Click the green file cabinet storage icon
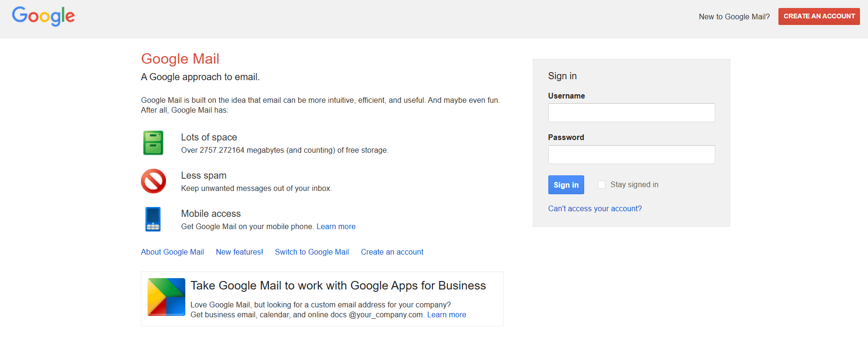 tap(153, 143)
